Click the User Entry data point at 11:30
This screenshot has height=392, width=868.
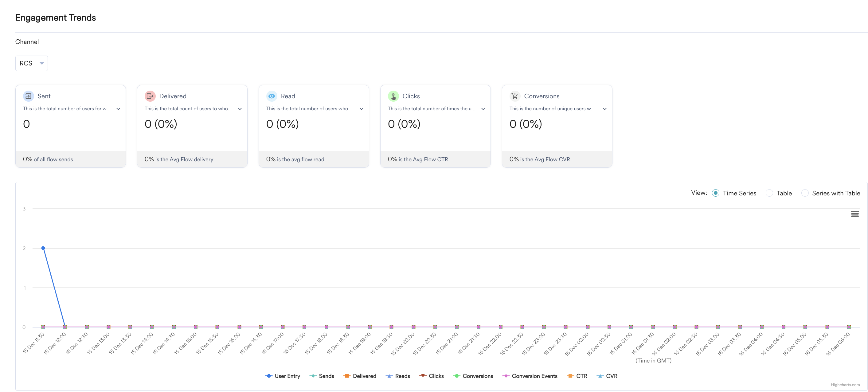coord(43,248)
